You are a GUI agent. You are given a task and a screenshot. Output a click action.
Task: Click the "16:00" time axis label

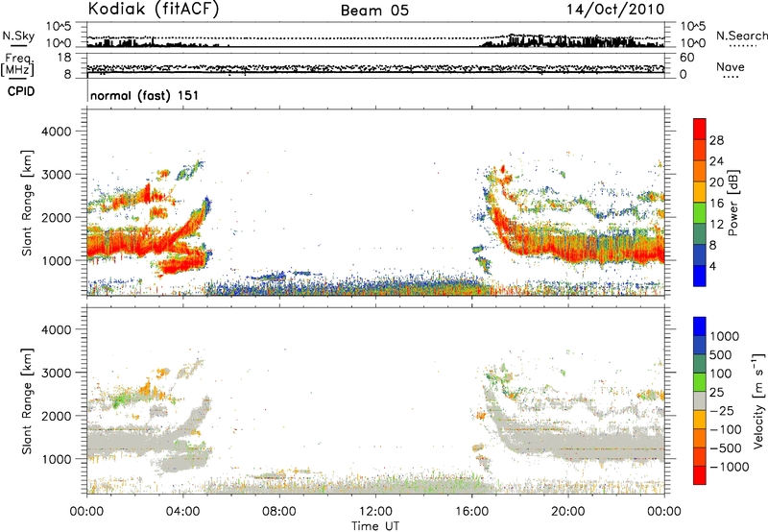(471, 512)
